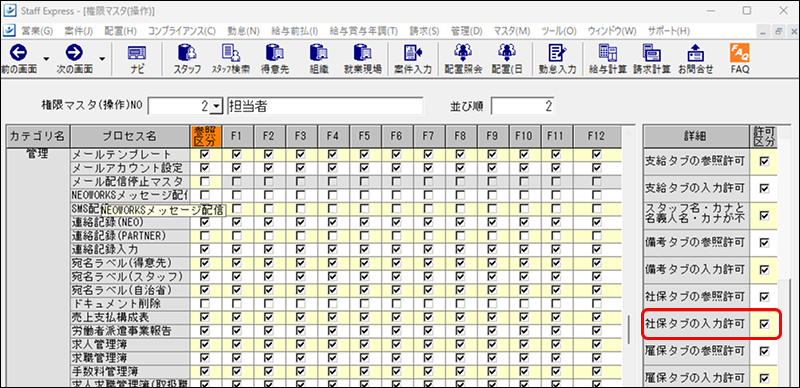The height and width of the screenshot is (388, 800).
Task: Open the 管理(D) menu
Action: 466,31
